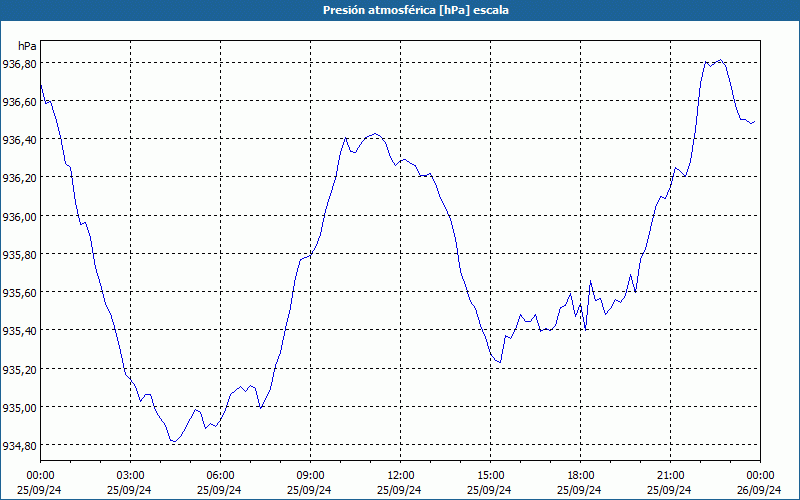This screenshot has width=800, height=500.
Task: Pick the 21:00 time label
Action: point(670,476)
